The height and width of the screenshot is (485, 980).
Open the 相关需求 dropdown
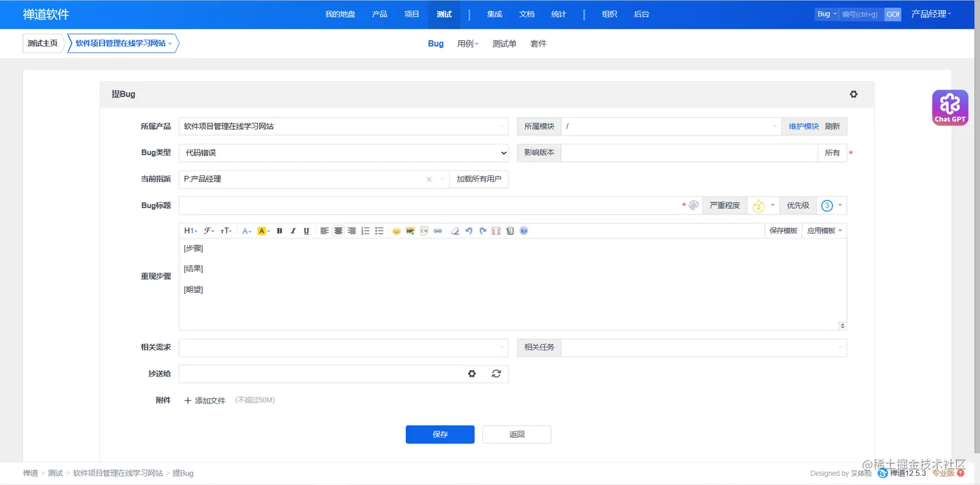pyautogui.click(x=344, y=348)
